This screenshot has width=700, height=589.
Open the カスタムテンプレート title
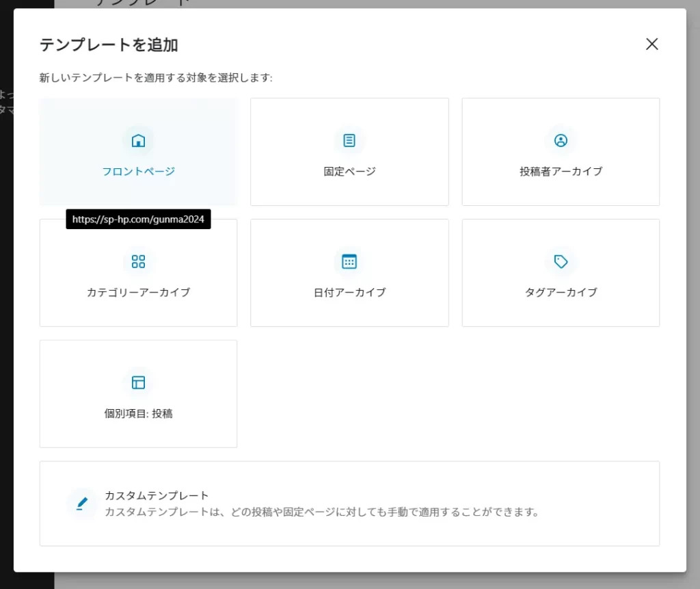coord(157,495)
